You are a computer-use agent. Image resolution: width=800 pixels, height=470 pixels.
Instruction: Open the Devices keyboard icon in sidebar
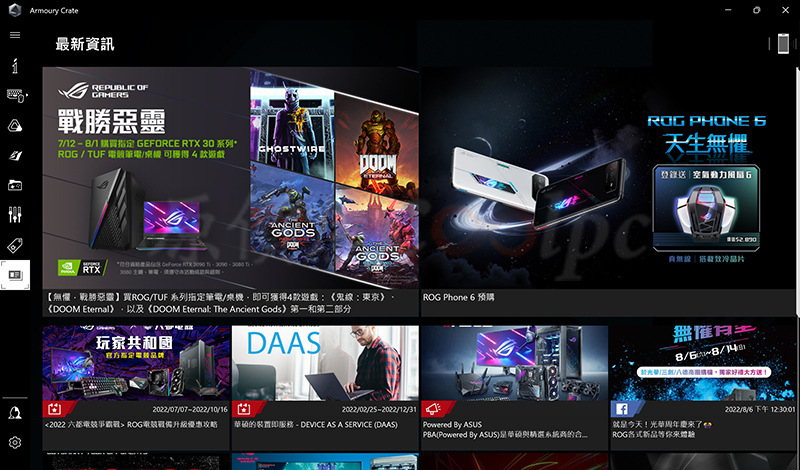15,96
